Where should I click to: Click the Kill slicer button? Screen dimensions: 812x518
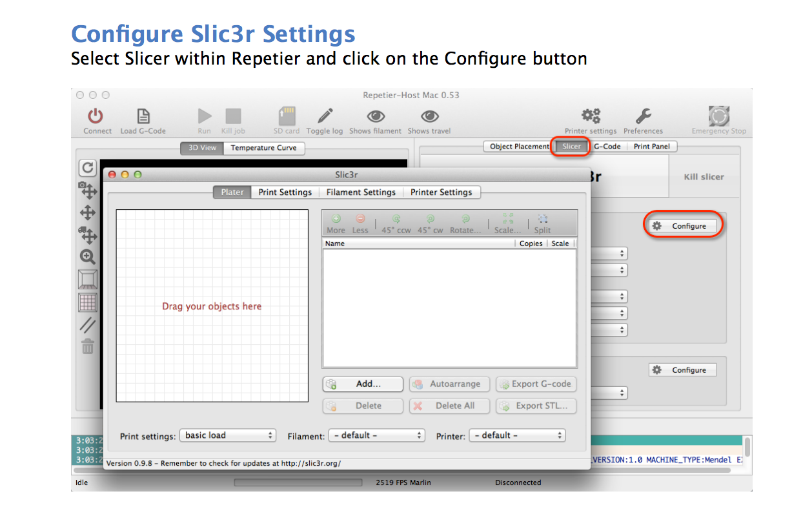(x=704, y=176)
